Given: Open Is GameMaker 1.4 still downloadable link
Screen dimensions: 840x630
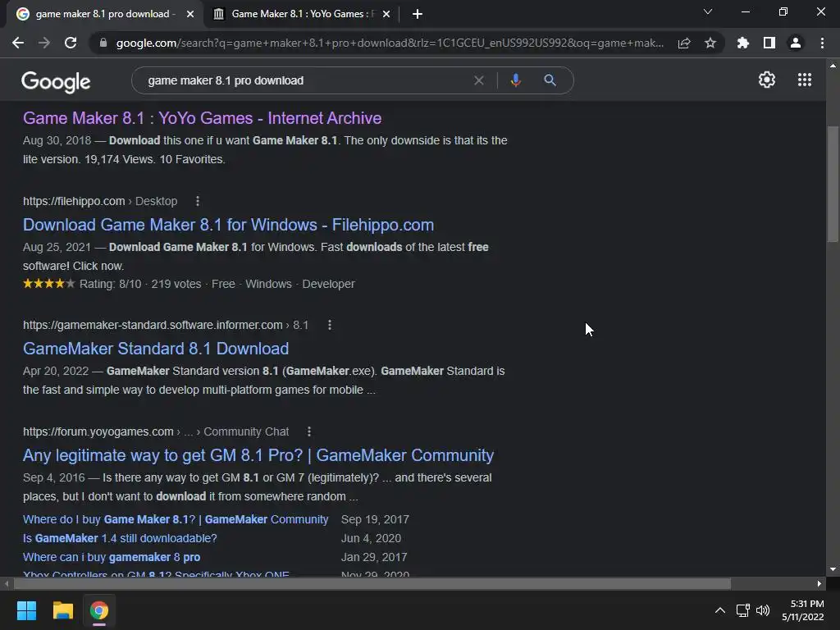Looking at the screenshot, I should tap(120, 538).
